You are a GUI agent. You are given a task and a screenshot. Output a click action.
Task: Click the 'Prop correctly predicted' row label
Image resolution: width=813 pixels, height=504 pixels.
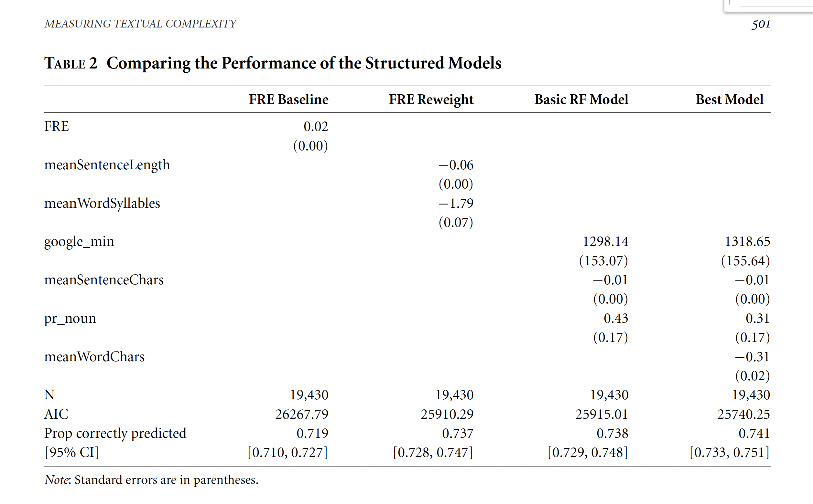115,433
